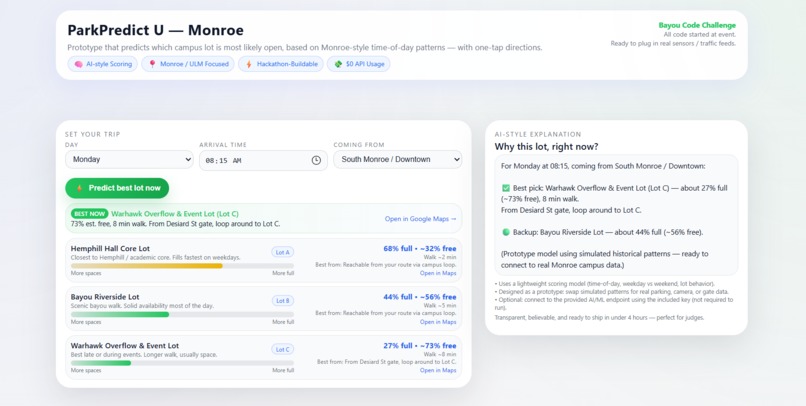
Task: Click the Lot B badge
Action: [283, 301]
